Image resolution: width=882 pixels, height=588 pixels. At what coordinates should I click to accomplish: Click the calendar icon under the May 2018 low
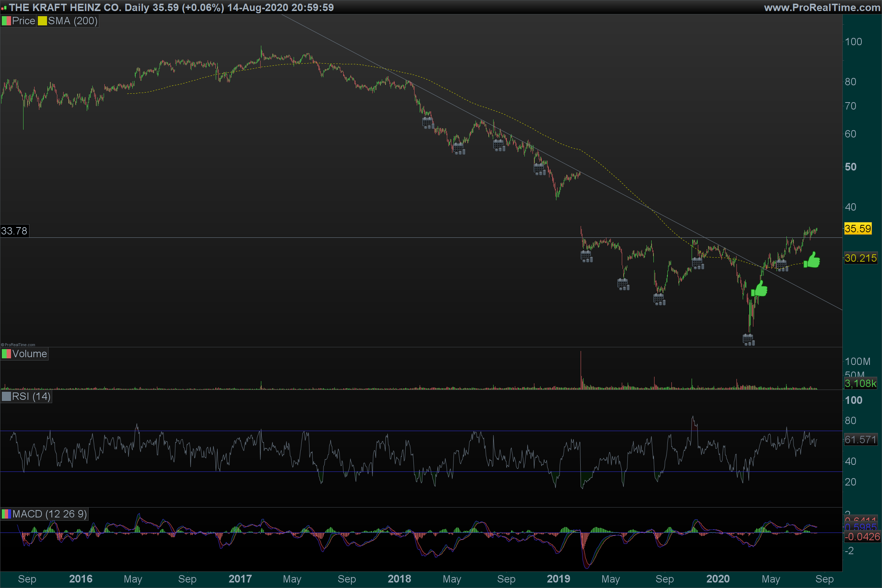459,148
